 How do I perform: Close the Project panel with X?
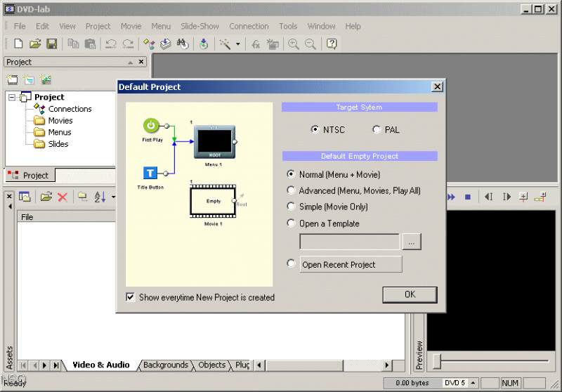click(x=141, y=62)
